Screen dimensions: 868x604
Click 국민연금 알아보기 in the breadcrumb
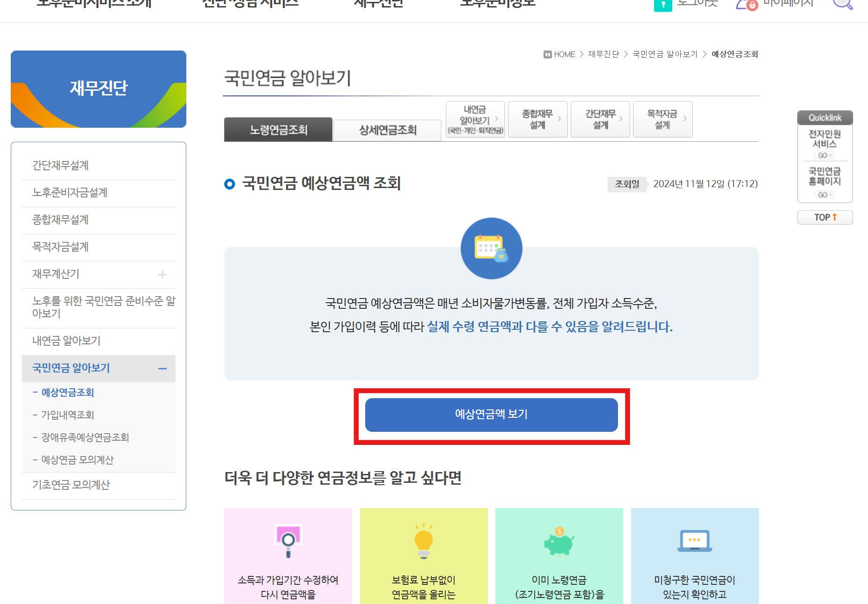664,54
